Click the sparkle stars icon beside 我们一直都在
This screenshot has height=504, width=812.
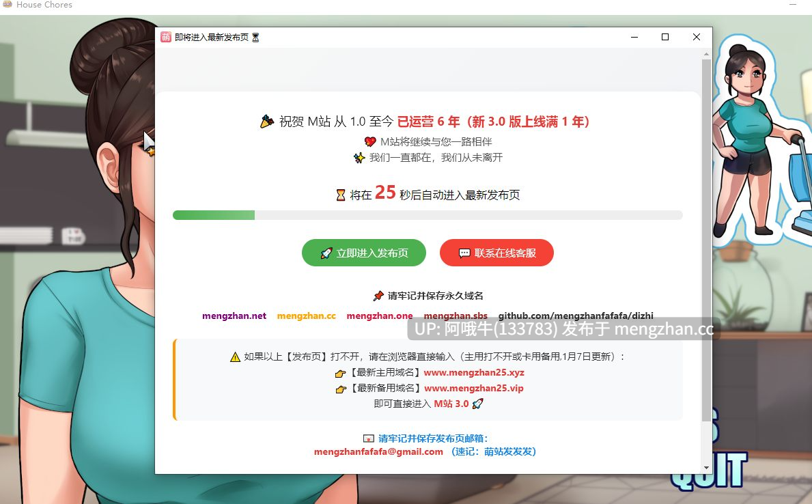(x=359, y=158)
